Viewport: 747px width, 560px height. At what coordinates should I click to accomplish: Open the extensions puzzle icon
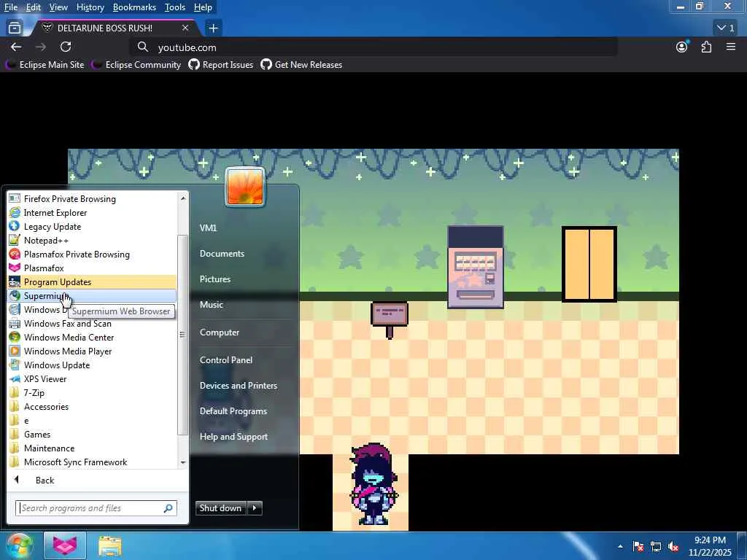pos(706,47)
